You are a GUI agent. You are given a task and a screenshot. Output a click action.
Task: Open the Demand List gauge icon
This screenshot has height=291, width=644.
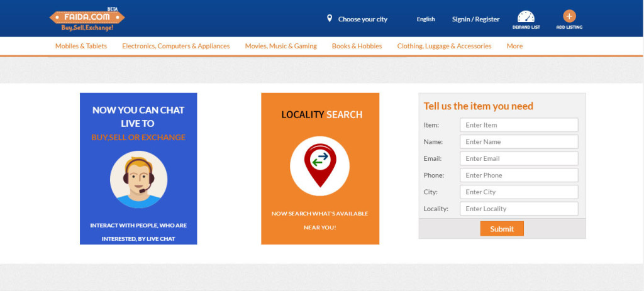(526, 17)
